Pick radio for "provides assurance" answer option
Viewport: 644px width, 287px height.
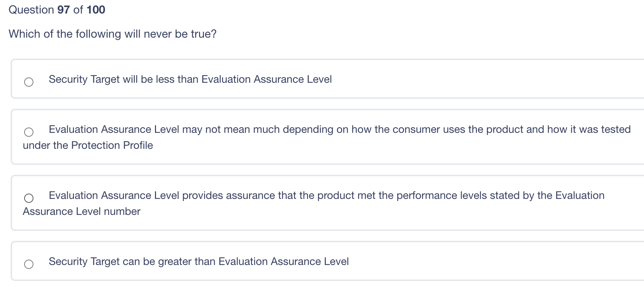[29, 198]
